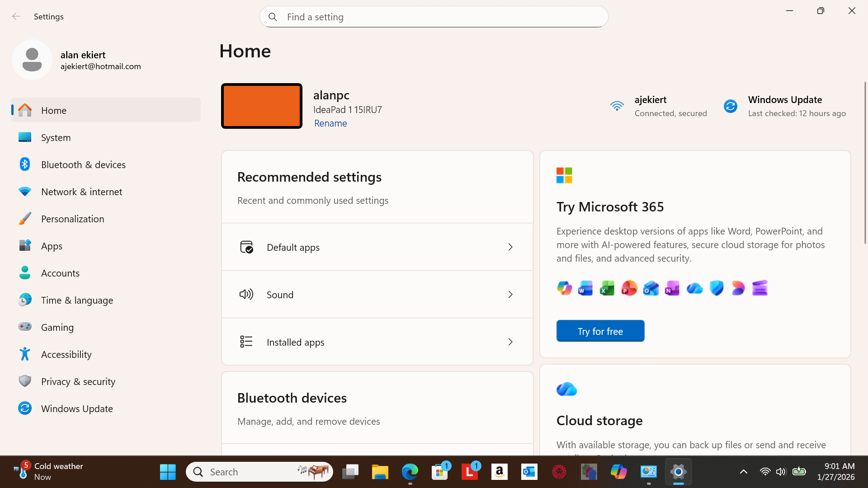Viewport: 868px width, 488px height.
Task: Click the Gaming controller icon in sidebar
Action: pyautogui.click(x=25, y=327)
